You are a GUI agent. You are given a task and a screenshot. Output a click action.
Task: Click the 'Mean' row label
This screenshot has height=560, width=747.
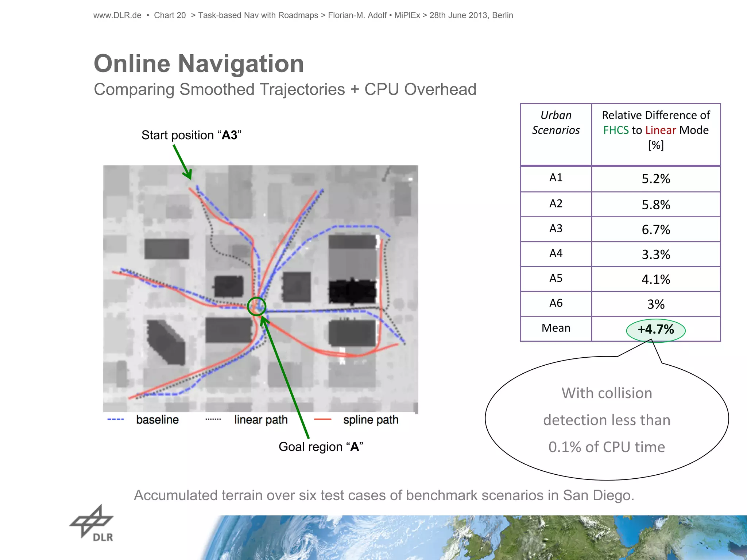[x=556, y=328]
